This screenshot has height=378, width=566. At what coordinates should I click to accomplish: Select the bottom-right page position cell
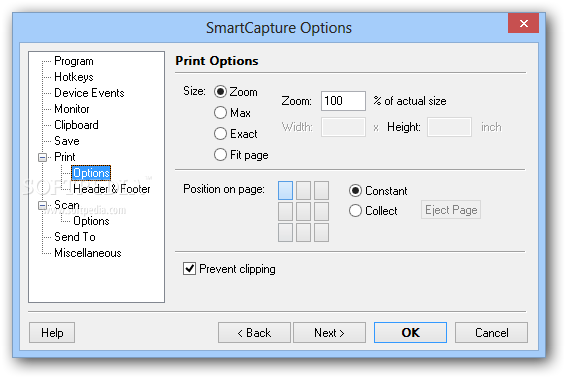point(321,232)
